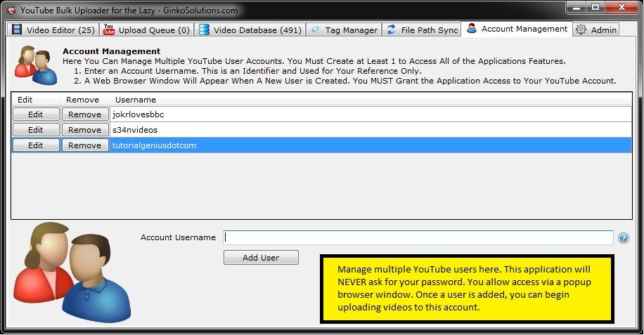644x335 pixels.
Task: Select the Account Management tab
Action: point(517,29)
